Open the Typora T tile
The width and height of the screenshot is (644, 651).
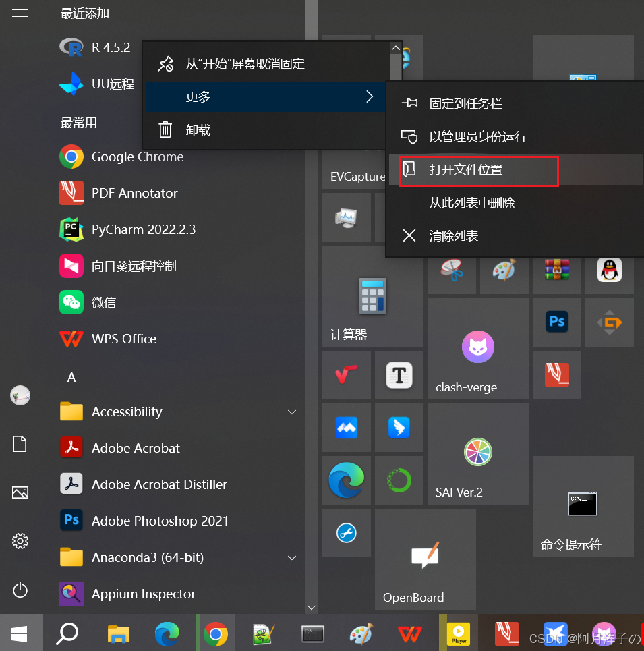pyautogui.click(x=399, y=375)
